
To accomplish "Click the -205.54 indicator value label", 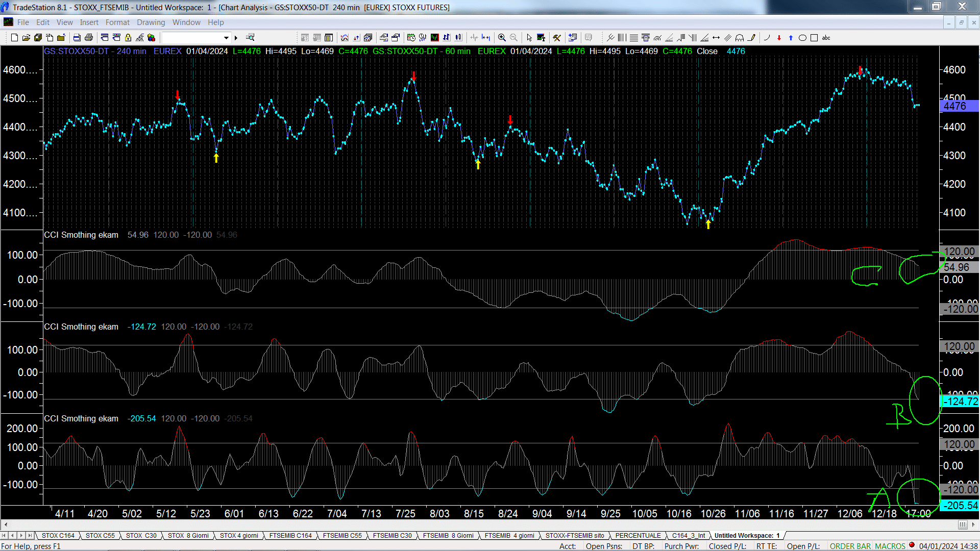I will click(960, 506).
